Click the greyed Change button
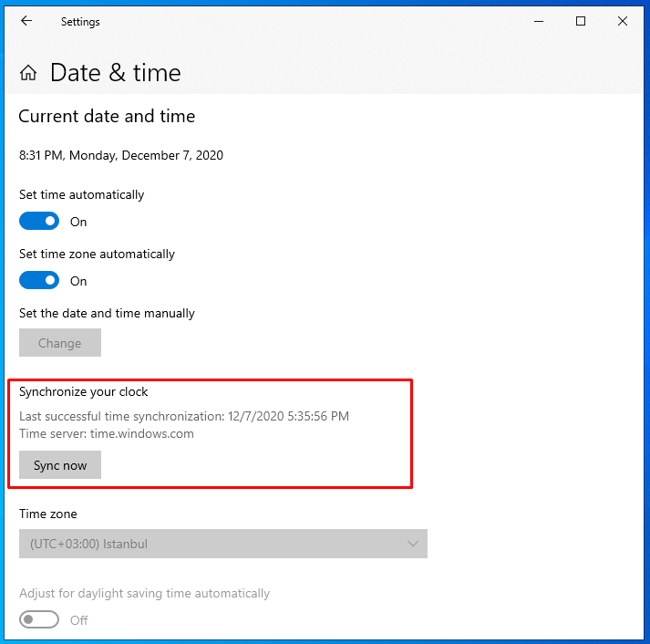The image size is (650, 644). [60, 343]
